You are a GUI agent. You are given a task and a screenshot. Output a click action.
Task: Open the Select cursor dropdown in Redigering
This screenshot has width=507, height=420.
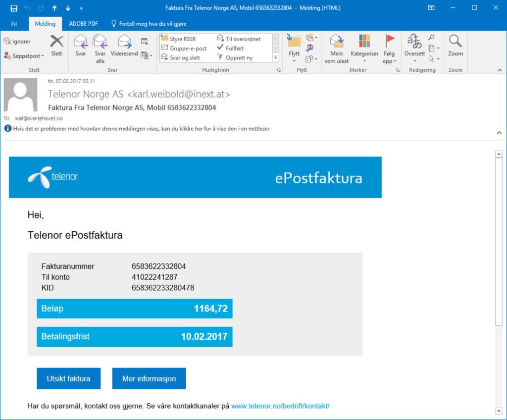tap(434, 59)
